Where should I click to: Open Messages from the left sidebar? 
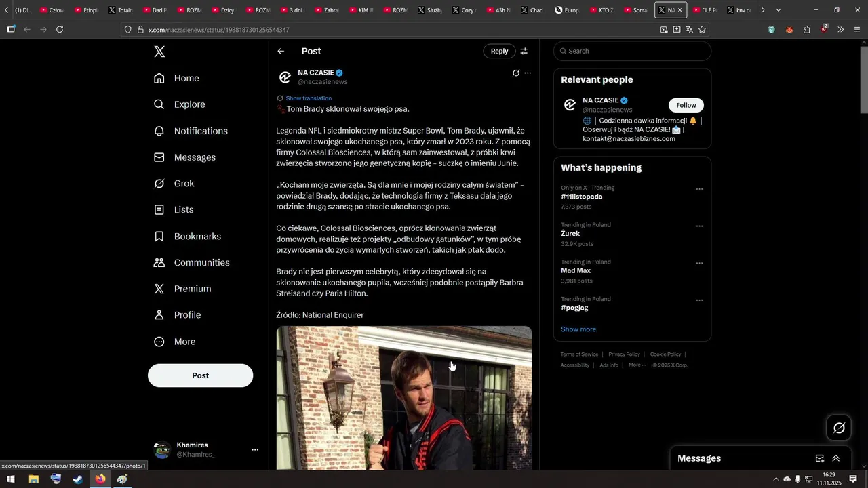click(184, 157)
